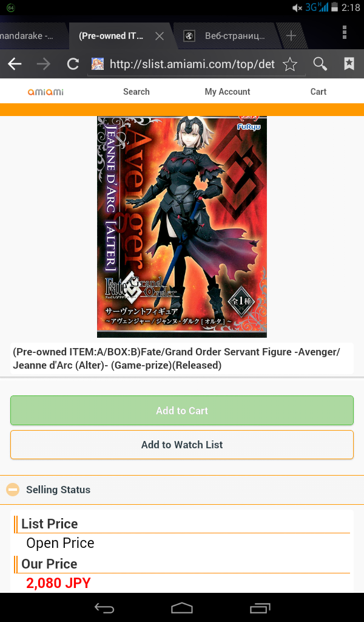
Task: Focus the URL address field
Action: [x=192, y=64]
